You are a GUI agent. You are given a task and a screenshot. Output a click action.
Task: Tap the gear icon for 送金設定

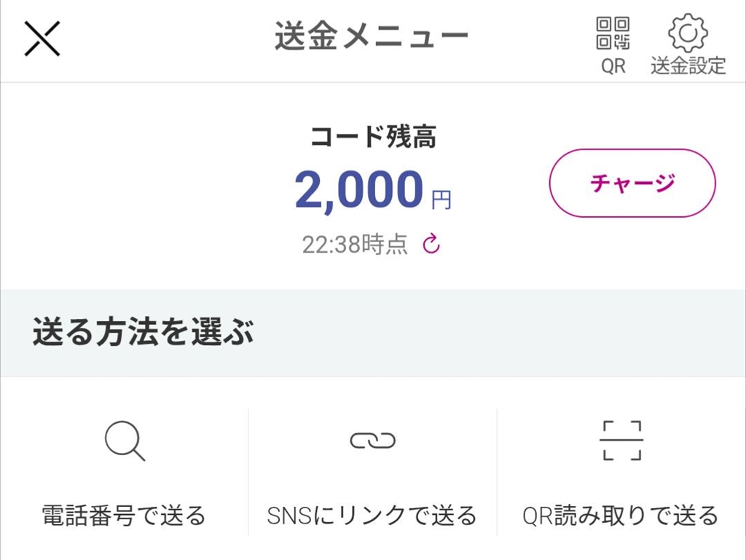[688, 33]
